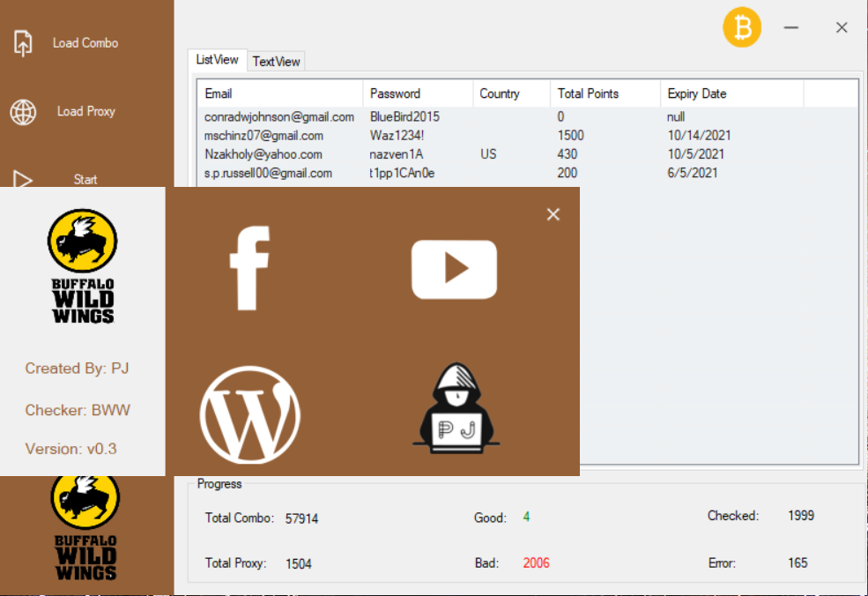Open the Facebook icon in the about panel
This screenshot has height=596, width=868.
pyautogui.click(x=250, y=268)
